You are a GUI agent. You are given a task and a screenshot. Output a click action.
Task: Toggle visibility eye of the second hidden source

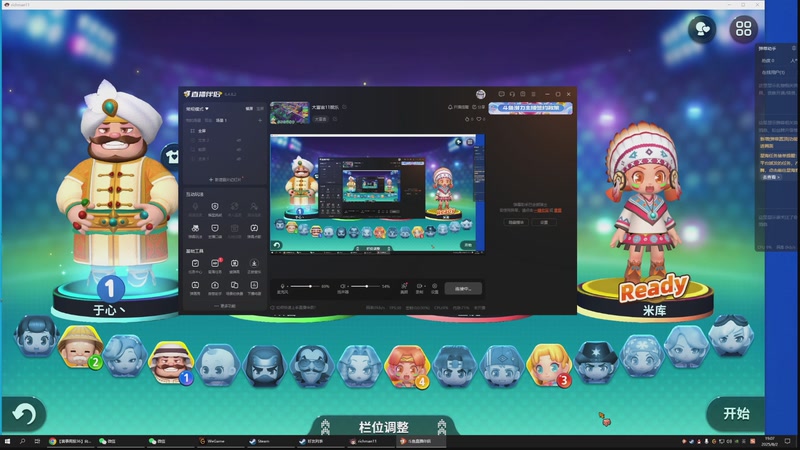pyautogui.click(x=239, y=149)
